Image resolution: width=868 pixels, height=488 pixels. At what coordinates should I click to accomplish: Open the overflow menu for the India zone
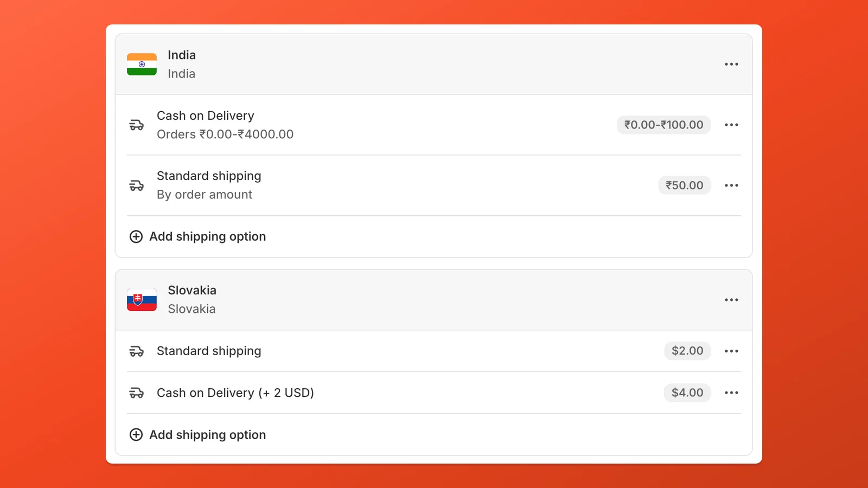tap(731, 64)
